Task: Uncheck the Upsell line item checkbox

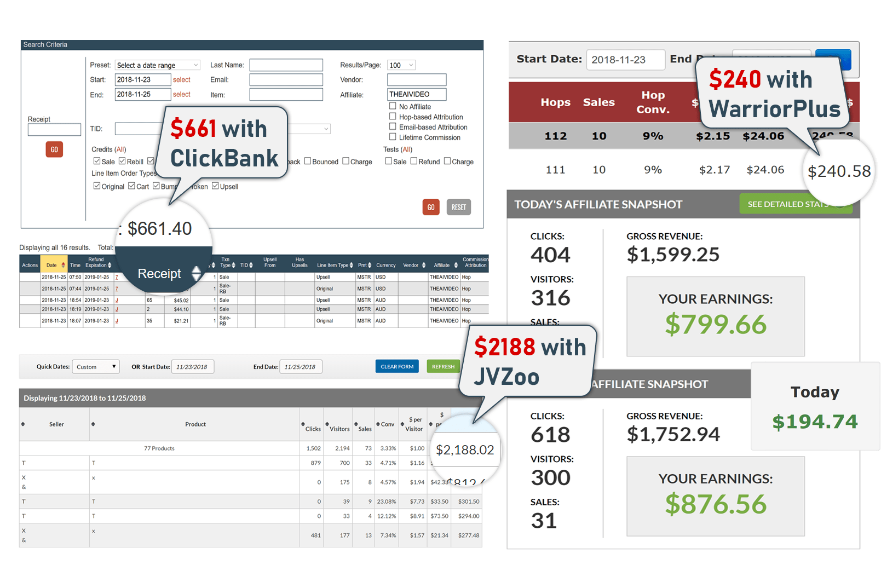Action: coord(215,186)
